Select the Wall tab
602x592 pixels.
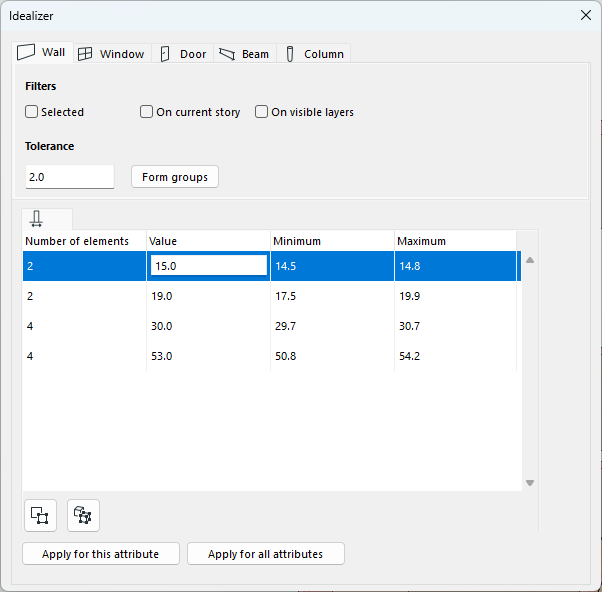pos(42,53)
